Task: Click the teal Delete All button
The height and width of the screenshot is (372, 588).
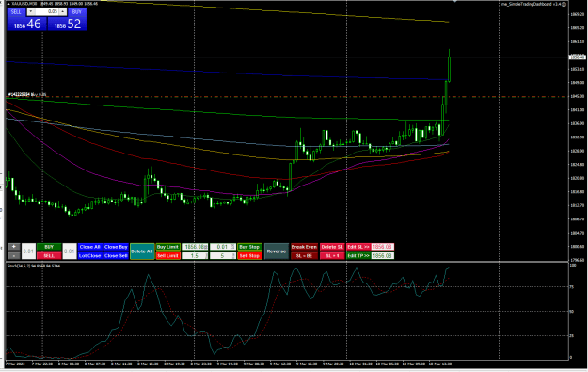Action: [142, 251]
